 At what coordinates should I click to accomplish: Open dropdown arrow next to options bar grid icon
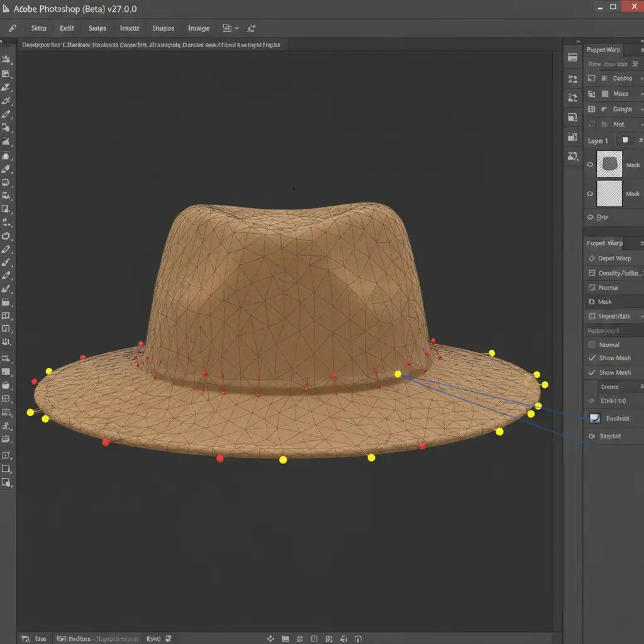tap(236, 28)
